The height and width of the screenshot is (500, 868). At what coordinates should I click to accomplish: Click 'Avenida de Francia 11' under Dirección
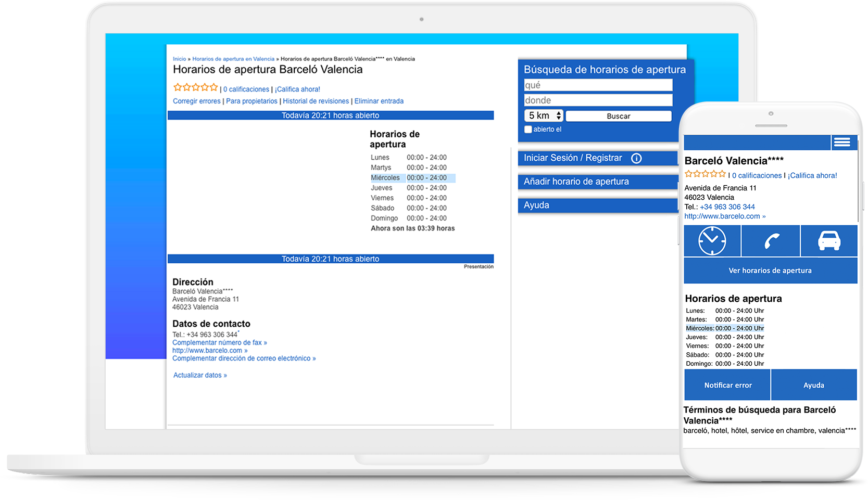point(206,299)
